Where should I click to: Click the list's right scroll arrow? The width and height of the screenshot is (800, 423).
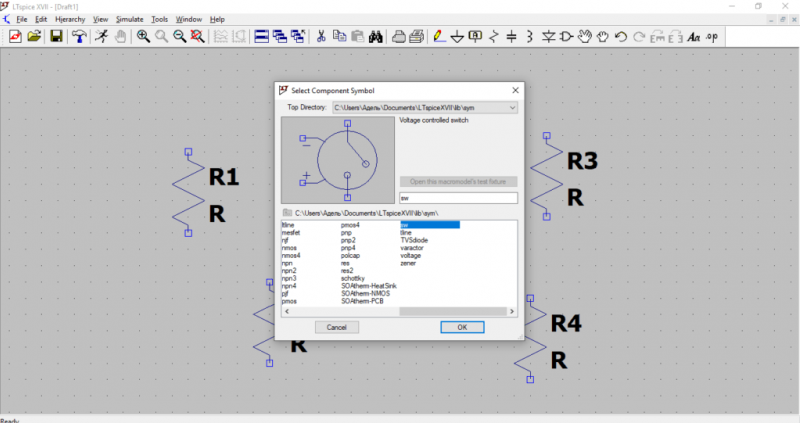[512, 311]
